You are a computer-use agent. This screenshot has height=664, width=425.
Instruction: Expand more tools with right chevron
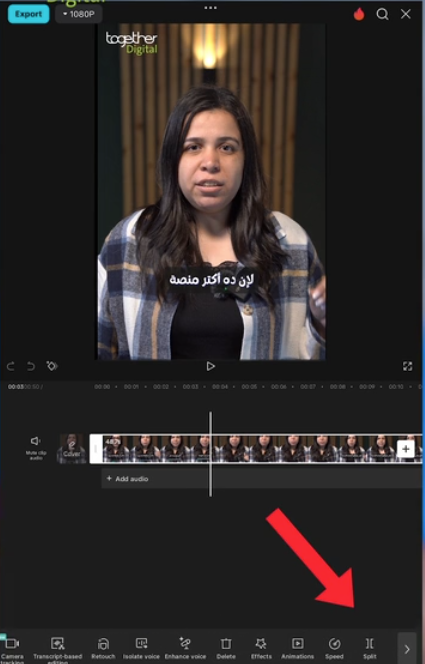point(406,649)
